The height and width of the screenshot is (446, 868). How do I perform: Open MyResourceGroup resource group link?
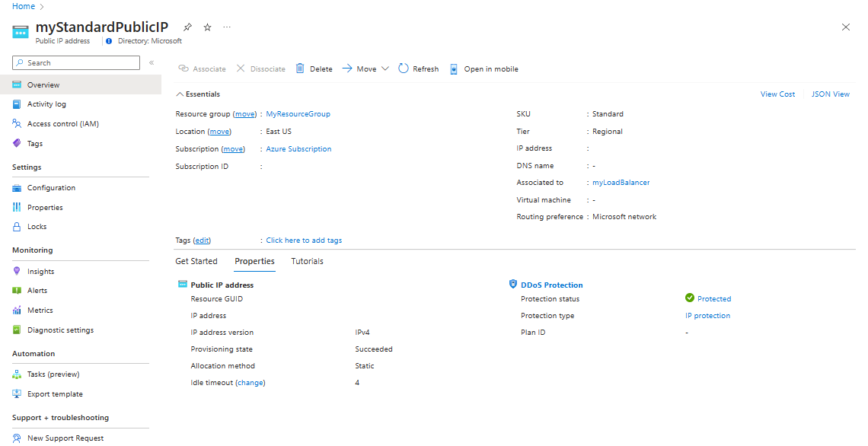298,114
